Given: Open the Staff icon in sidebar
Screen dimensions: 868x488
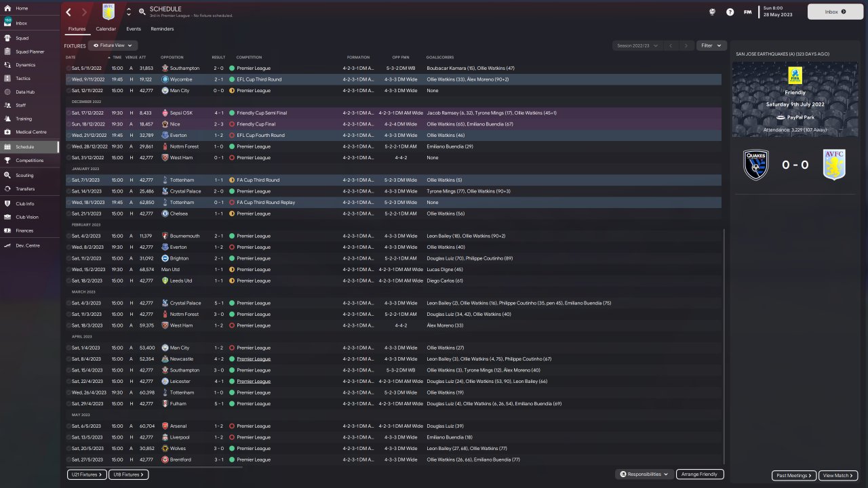Looking at the screenshot, I should pos(7,105).
